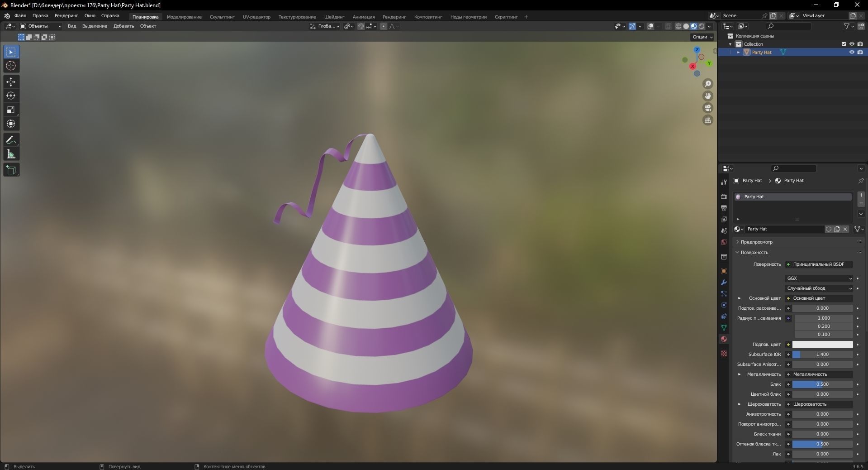Open the Physics properties tab
The height and width of the screenshot is (470, 868).
pos(724,305)
